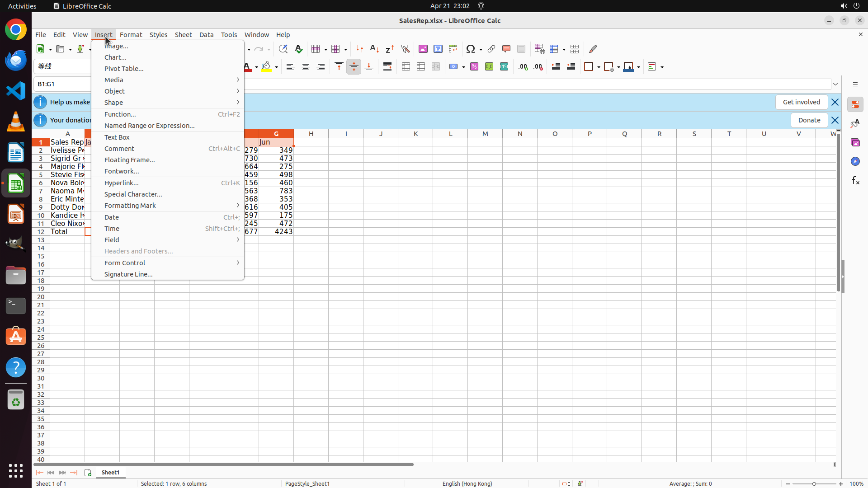Click the Insert Image toolbar icon
The width and height of the screenshot is (868, 488).
pos(423,49)
